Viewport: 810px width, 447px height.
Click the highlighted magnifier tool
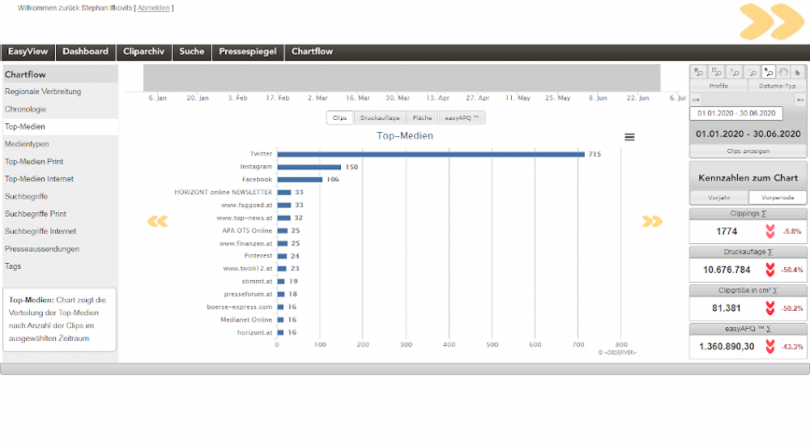(766, 72)
